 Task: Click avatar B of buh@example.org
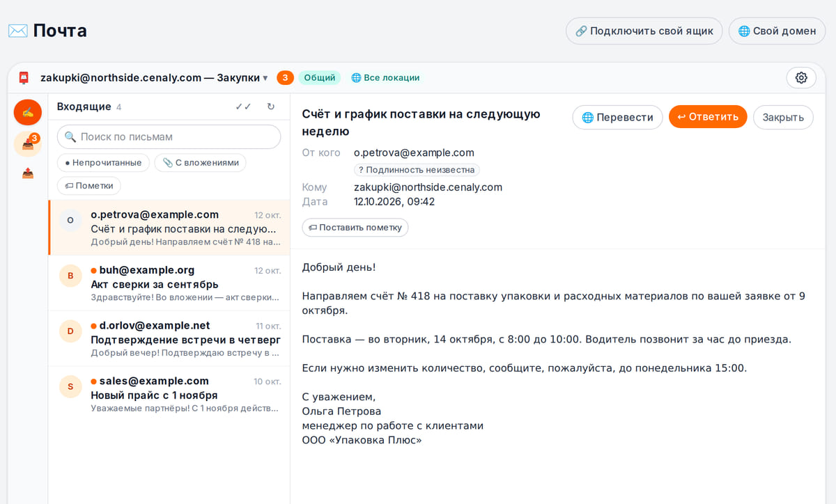pos(70,276)
